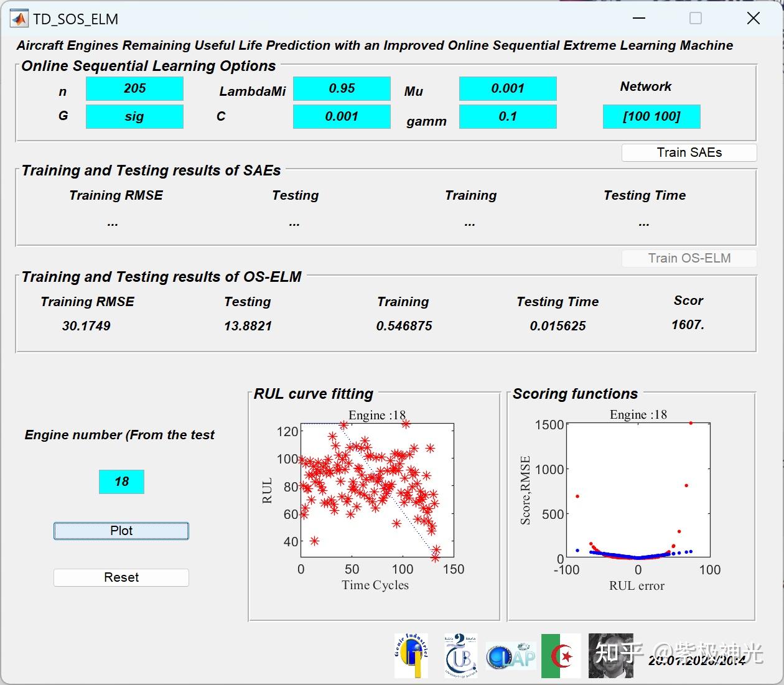
Task: Select the LambdaMi field showing 0.95
Action: coord(342,88)
